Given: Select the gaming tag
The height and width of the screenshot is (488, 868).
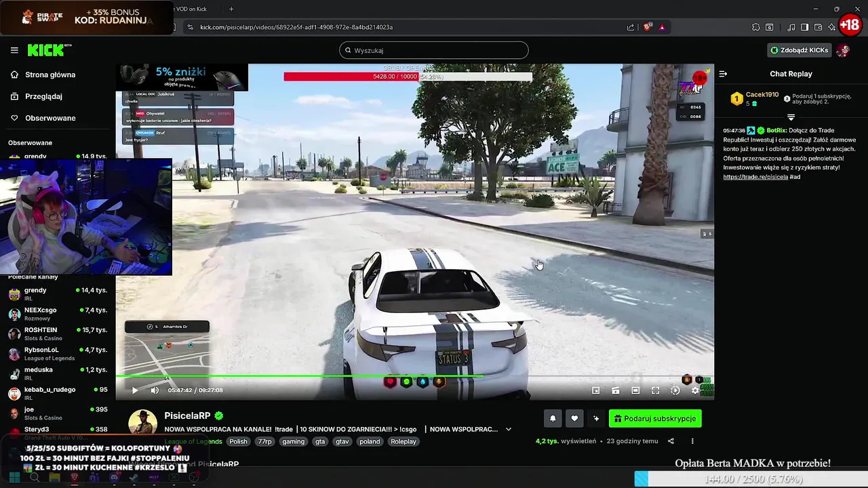Looking at the screenshot, I should coord(294,441).
